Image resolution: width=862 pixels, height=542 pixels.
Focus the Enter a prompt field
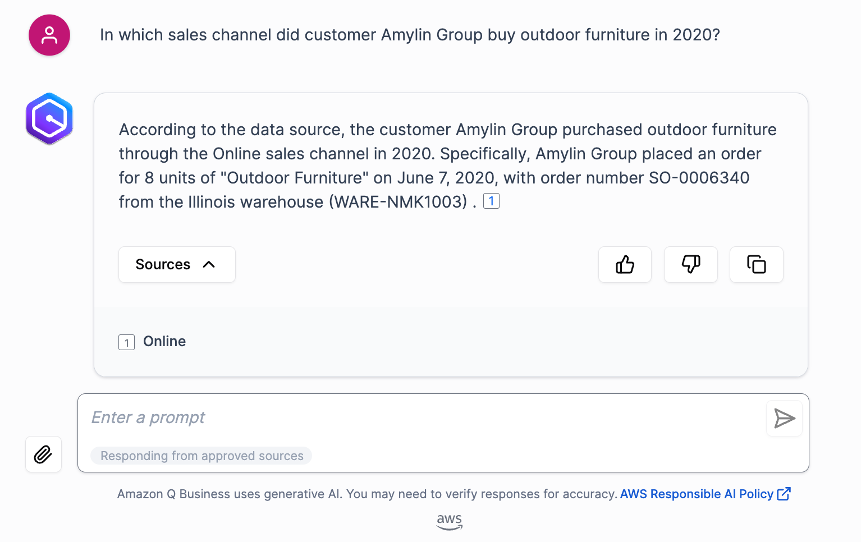pyautogui.click(x=420, y=418)
